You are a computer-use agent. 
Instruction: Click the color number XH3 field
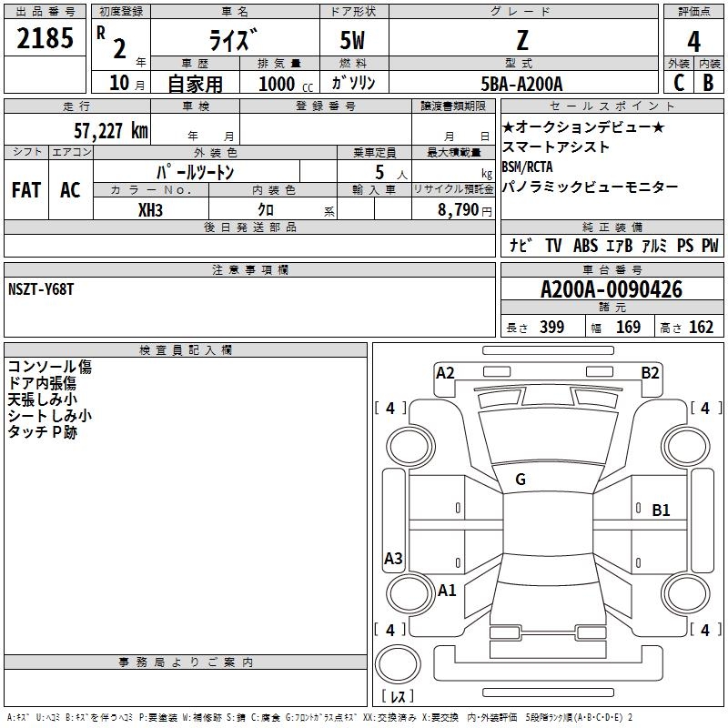(x=150, y=210)
